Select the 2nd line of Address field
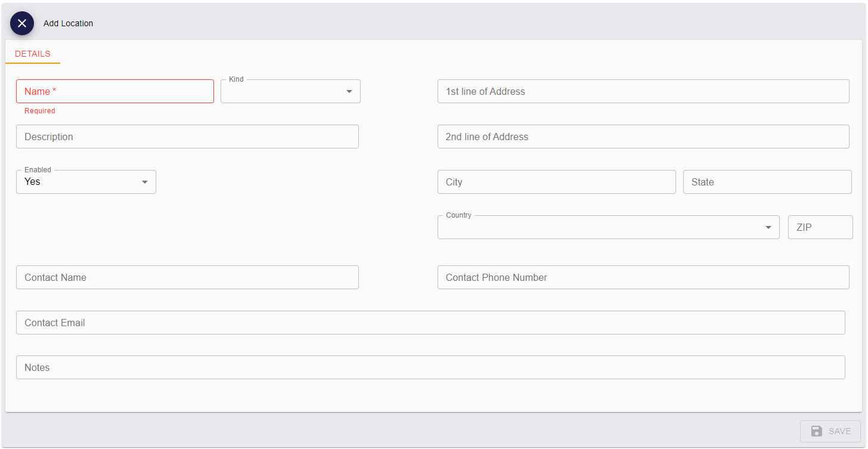Screen dimensions: 868x449 pos(643,137)
